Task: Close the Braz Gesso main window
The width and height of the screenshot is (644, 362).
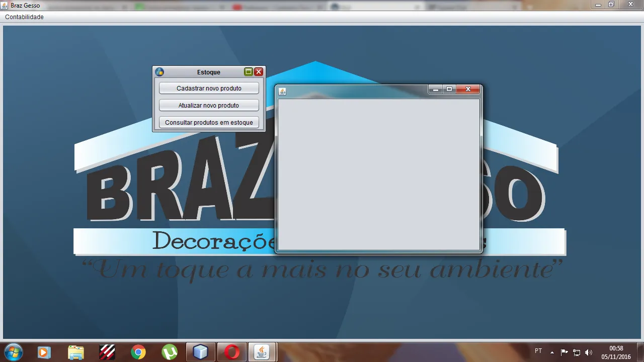Action: click(630, 4)
